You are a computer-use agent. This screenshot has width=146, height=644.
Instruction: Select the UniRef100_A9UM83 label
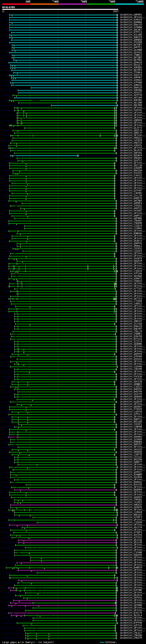131,437
